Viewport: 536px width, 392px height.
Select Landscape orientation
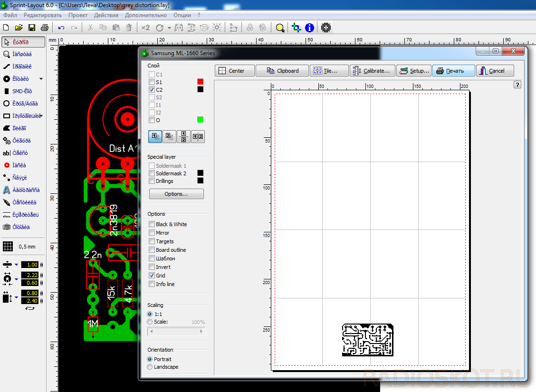click(x=150, y=367)
